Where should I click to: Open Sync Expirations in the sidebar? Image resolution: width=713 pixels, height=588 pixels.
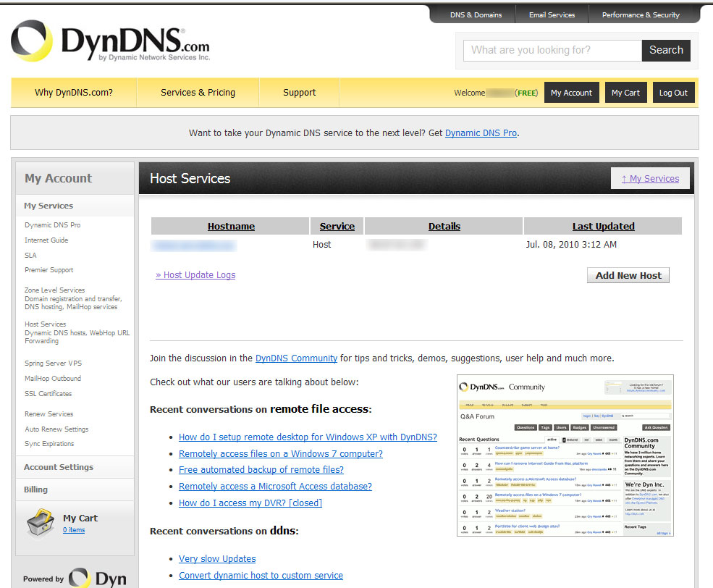[49, 443]
